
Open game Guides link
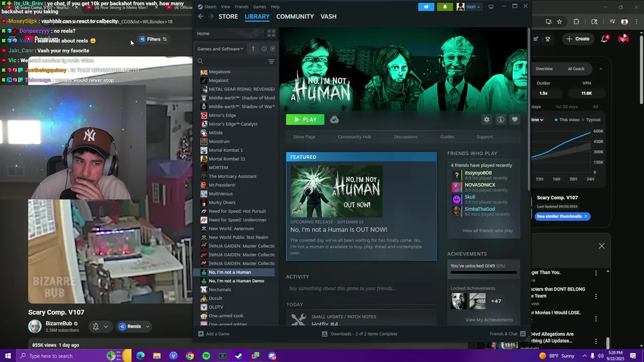point(447,137)
